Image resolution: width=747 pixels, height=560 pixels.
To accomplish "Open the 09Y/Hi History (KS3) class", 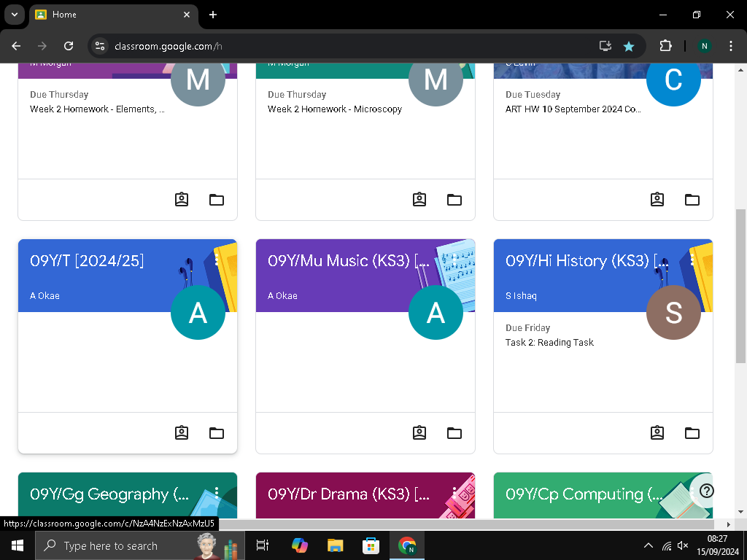I will (587, 260).
